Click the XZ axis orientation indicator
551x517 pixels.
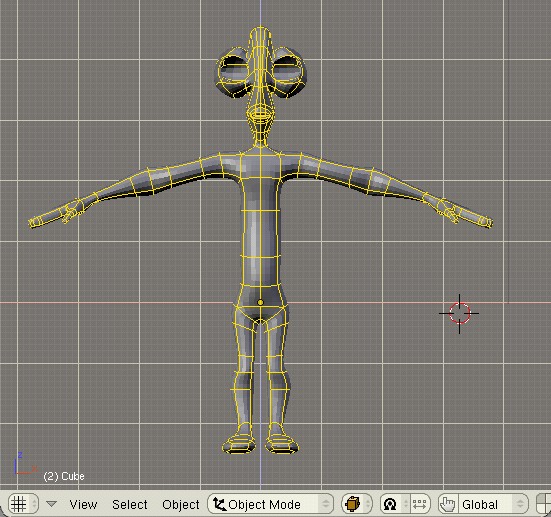point(25,464)
